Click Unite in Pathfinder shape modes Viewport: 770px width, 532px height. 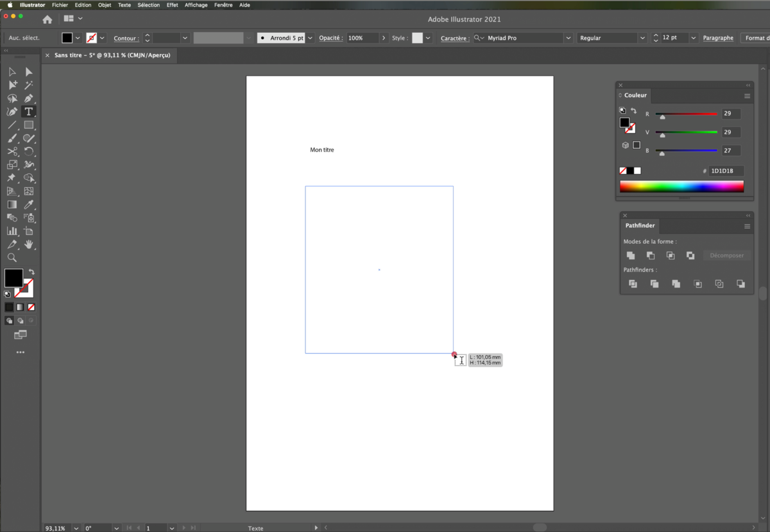[631, 255]
